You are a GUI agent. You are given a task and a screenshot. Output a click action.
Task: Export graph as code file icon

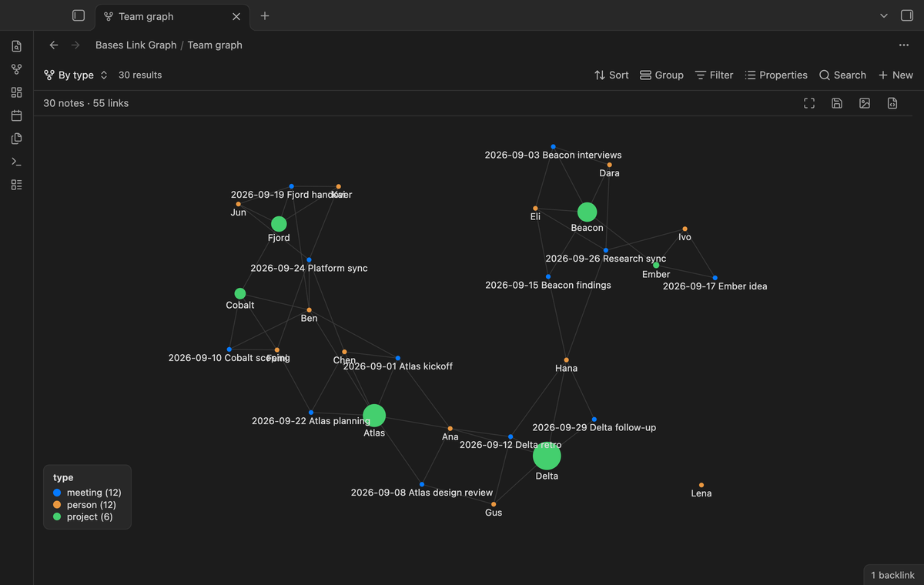(x=892, y=103)
